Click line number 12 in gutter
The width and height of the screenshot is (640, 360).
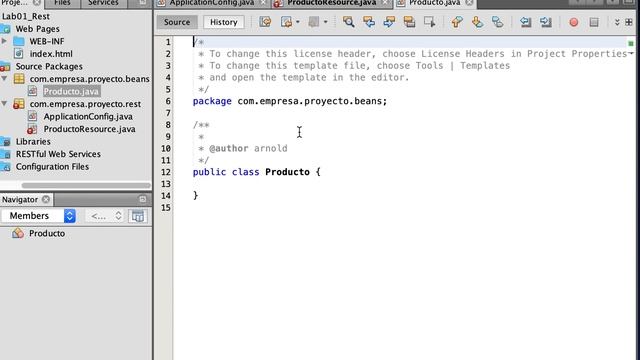click(x=166, y=172)
